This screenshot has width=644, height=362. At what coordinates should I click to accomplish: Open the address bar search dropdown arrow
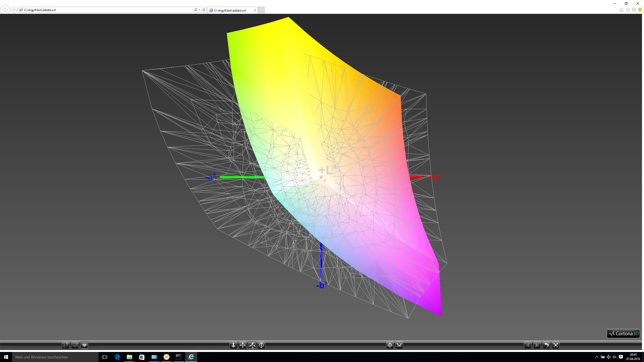200,10
